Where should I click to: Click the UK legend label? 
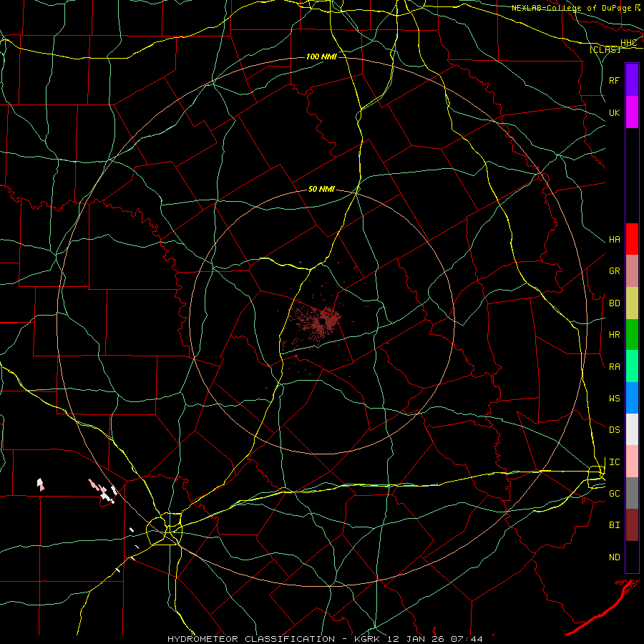(x=614, y=112)
